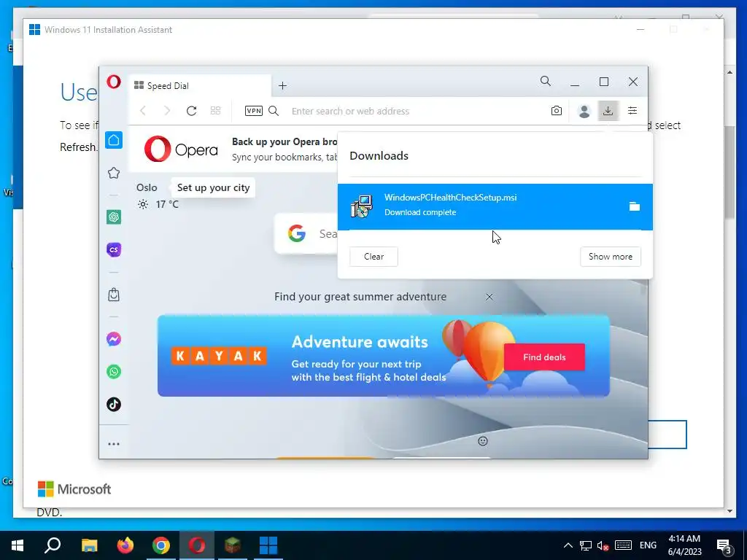The image size is (747, 560).
Task: Open sidebar setup three dots
Action: [x=114, y=444]
